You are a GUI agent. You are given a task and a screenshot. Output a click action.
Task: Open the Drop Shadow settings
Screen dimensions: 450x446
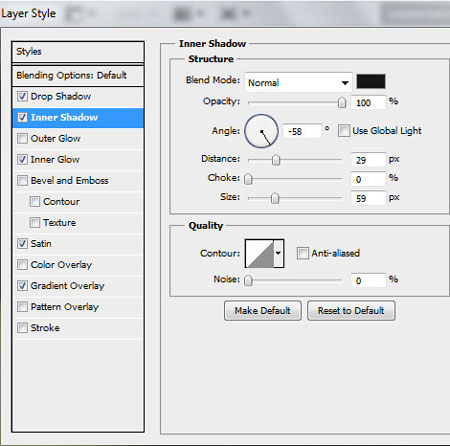pyautogui.click(x=61, y=97)
